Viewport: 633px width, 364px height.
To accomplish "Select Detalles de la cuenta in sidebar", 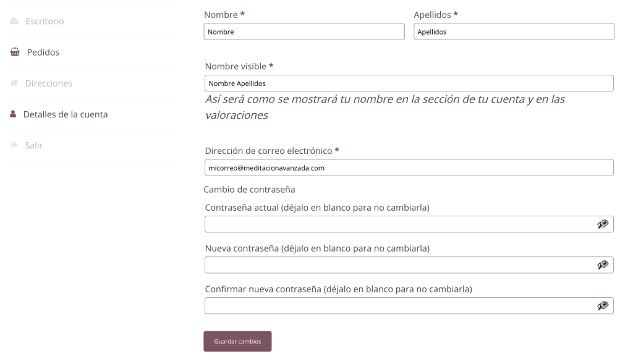I will click(x=66, y=114).
